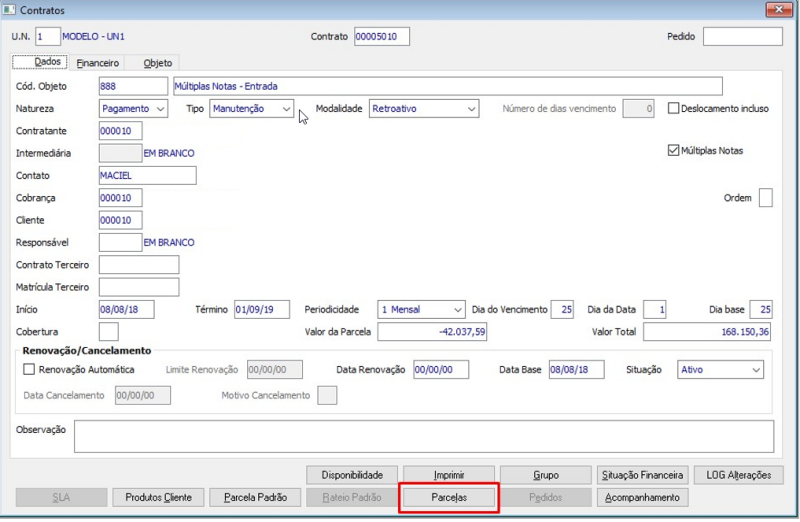Screen dimensions: 800x522
Task: Select the object description field Múltiplas Notas - Entrada
Action: 448,86
